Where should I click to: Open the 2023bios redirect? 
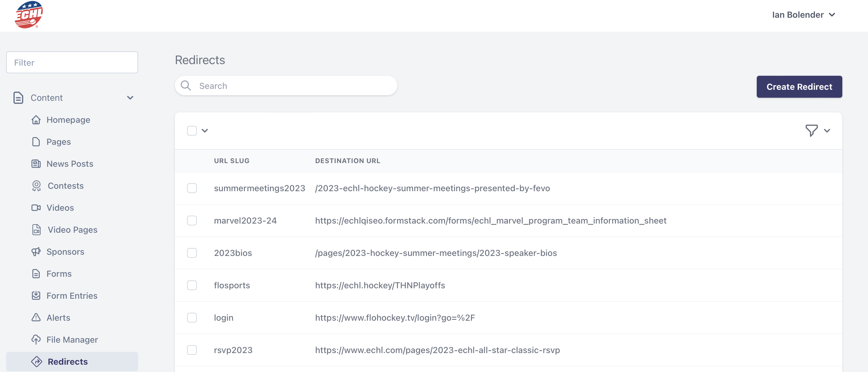coord(233,253)
